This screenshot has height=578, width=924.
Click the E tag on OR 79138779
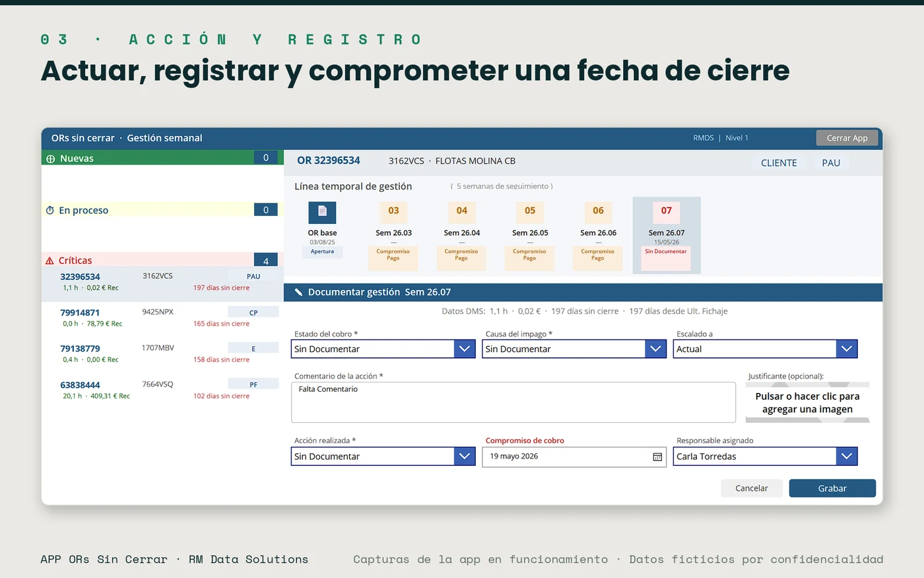point(253,349)
